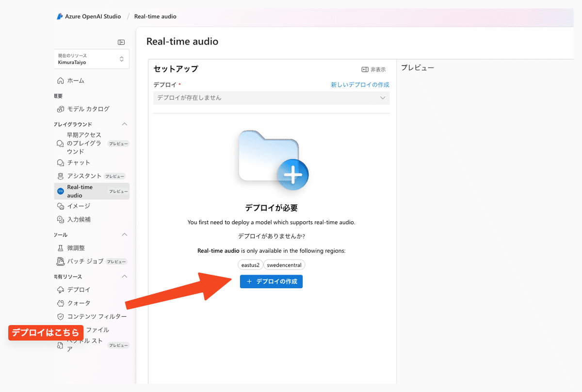This screenshot has height=392, width=582.
Task: Select the eastus2 region chip
Action: pyautogui.click(x=250, y=265)
